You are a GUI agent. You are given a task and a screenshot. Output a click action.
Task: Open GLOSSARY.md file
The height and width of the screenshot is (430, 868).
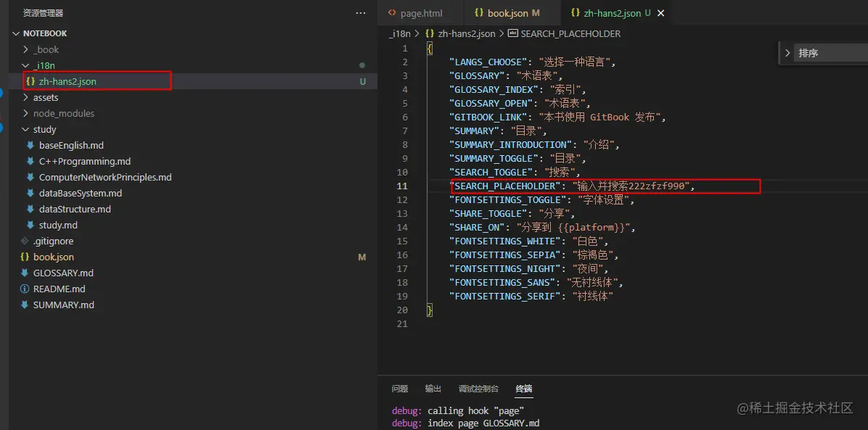63,273
